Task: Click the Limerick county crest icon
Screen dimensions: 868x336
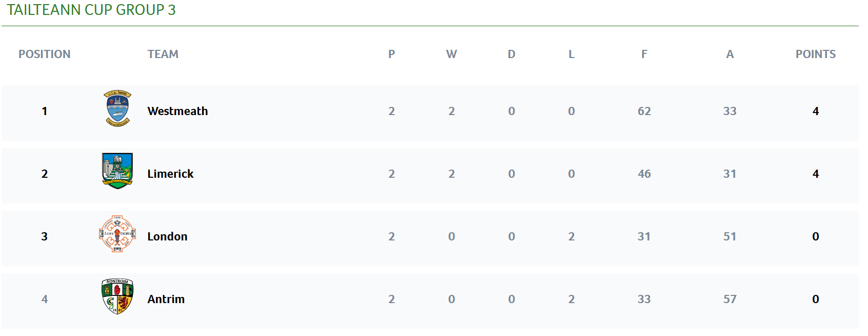Action: coord(117,171)
